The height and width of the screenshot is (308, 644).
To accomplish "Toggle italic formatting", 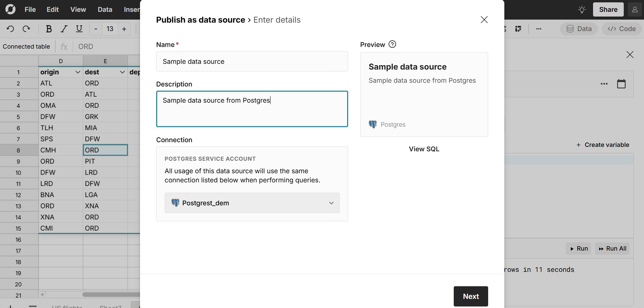I will 64,29.
